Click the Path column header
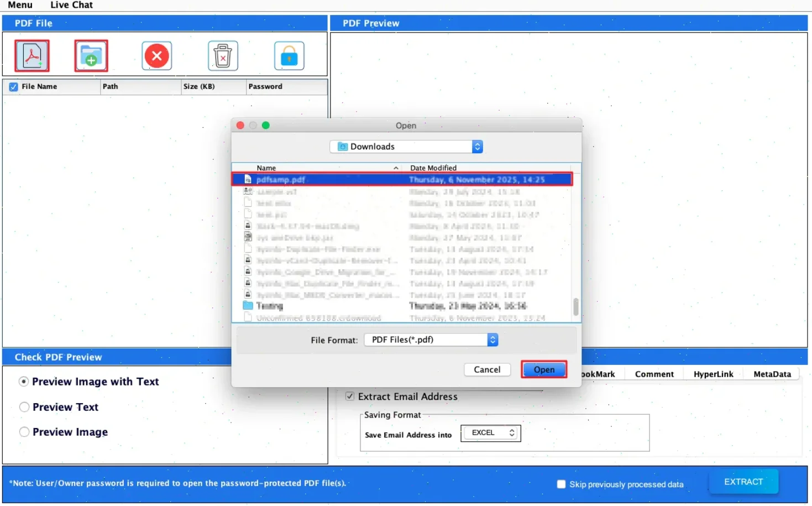The height and width of the screenshot is (506, 812). 141,87
